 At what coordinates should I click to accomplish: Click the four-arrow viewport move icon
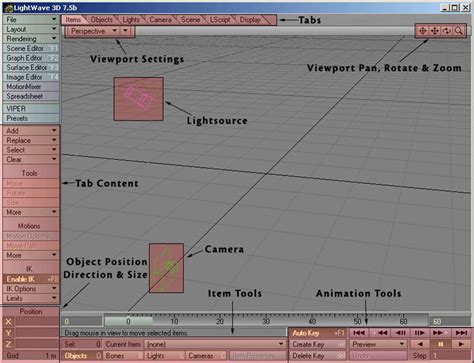tap(435, 31)
